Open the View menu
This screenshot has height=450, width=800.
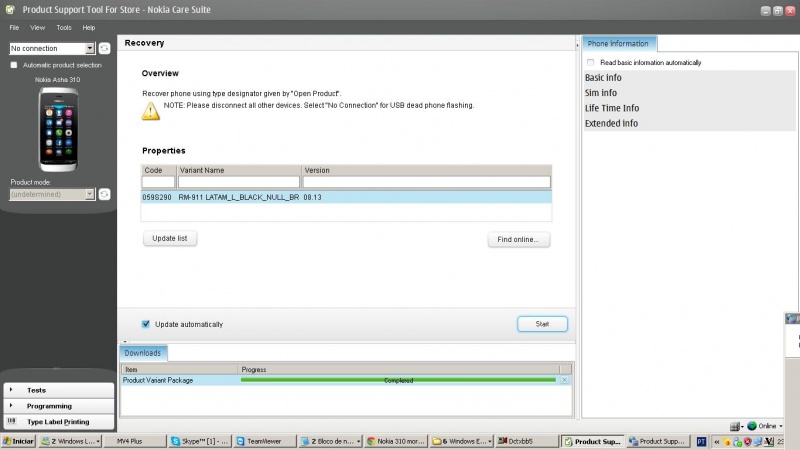click(x=37, y=28)
